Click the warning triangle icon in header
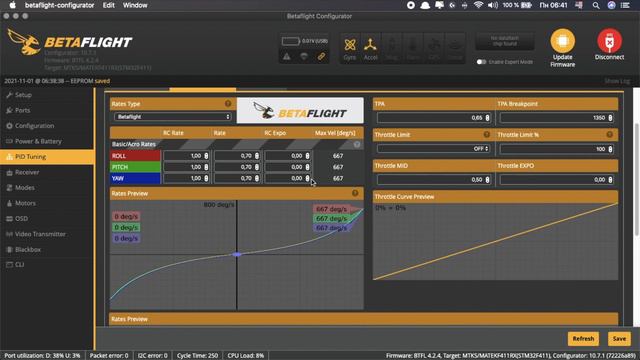Screen dimensions: 640x360 pyautogui.click(x=287, y=57)
